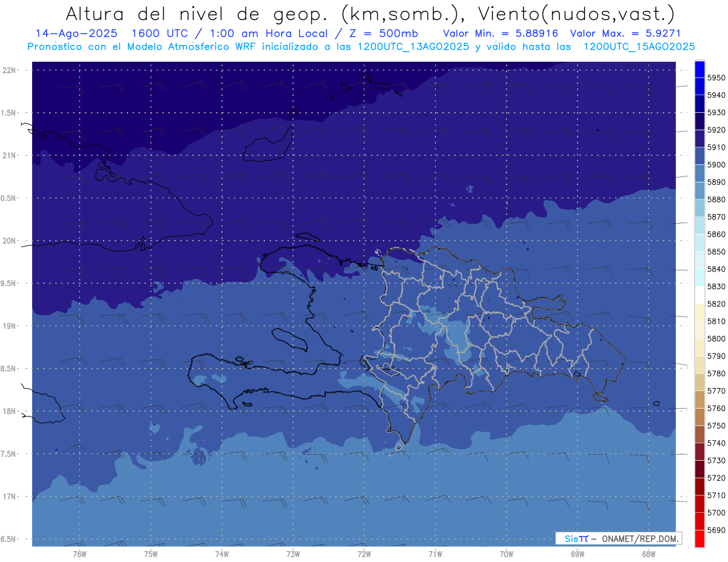Viewport: 728px width, 562px height.
Task: Select the swatch between 5910 and 5920
Action: [x=699, y=139]
